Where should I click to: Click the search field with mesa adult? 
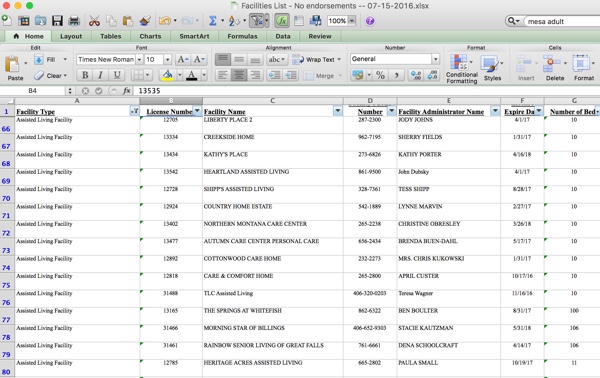pos(562,21)
